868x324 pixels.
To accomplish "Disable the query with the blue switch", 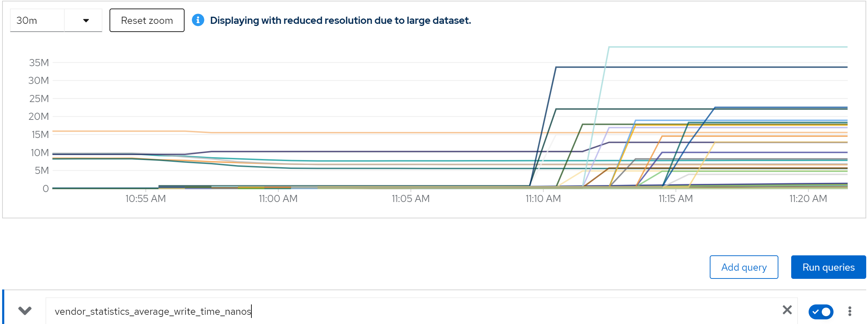I will [x=821, y=312].
